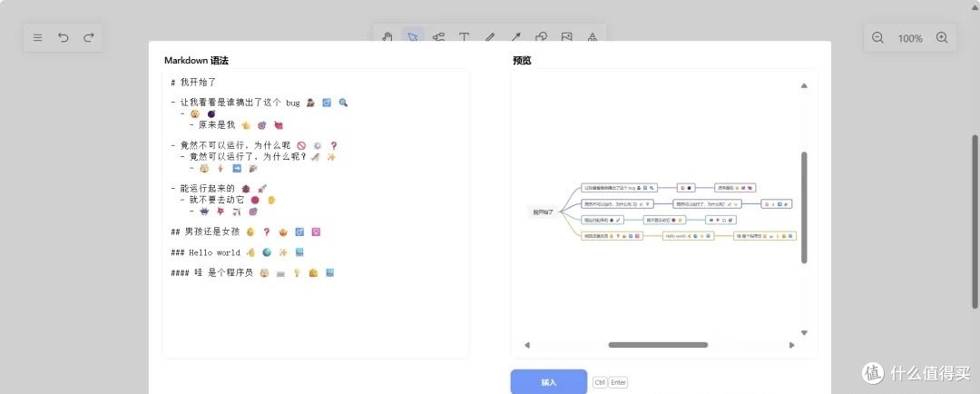Click the preview horizontal scrollbar thumb
Viewport: 980px width, 394px height.
pyautogui.click(x=658, y=345)
